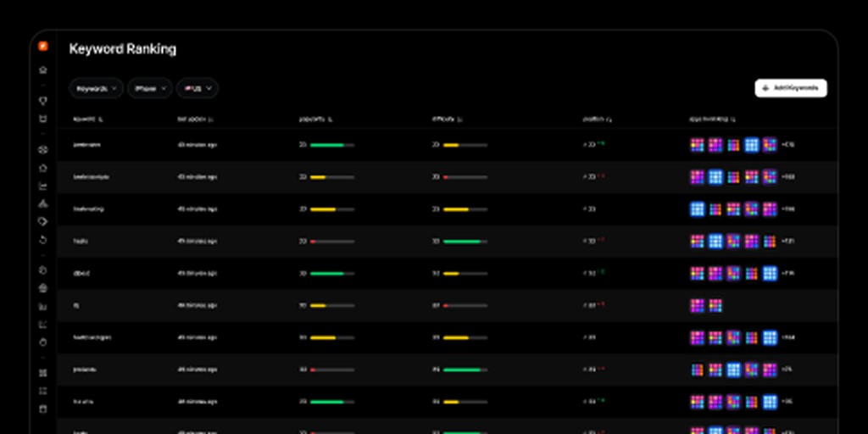Click green popularity bar in first row
The image size is (868, 434).
[327, 145]
